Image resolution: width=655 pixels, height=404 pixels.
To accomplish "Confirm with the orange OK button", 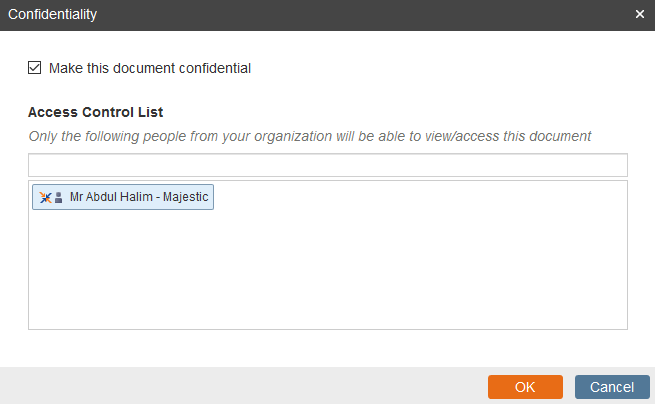I will coord(525,387).
